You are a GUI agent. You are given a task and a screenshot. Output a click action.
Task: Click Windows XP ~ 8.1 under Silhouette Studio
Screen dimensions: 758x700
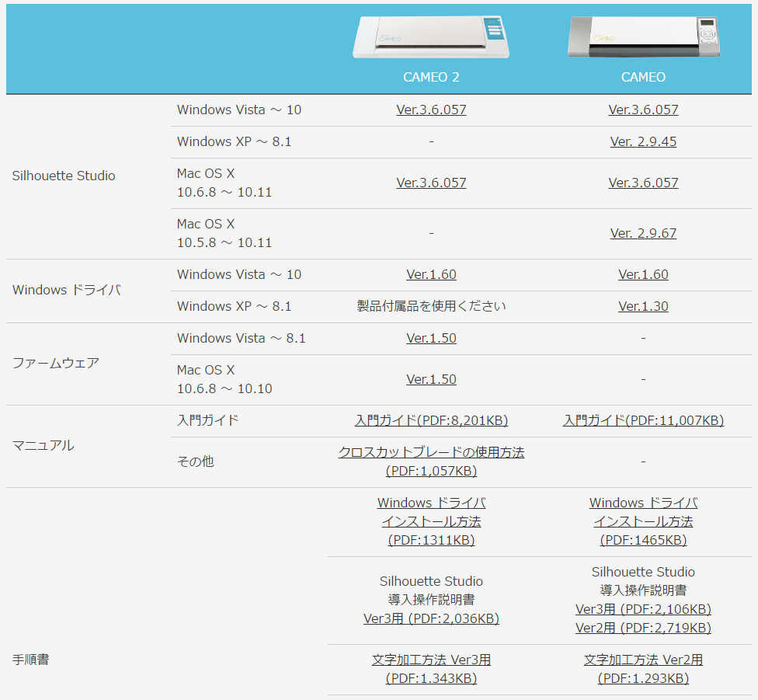pyautogui.click(x=234, y=141)
